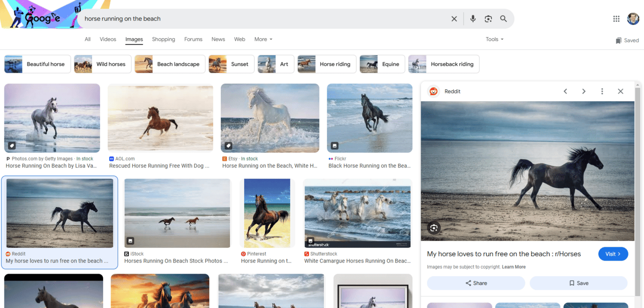Open the iStock two horses thumbnail
This screenshot has width=644, height=308.
177,213
